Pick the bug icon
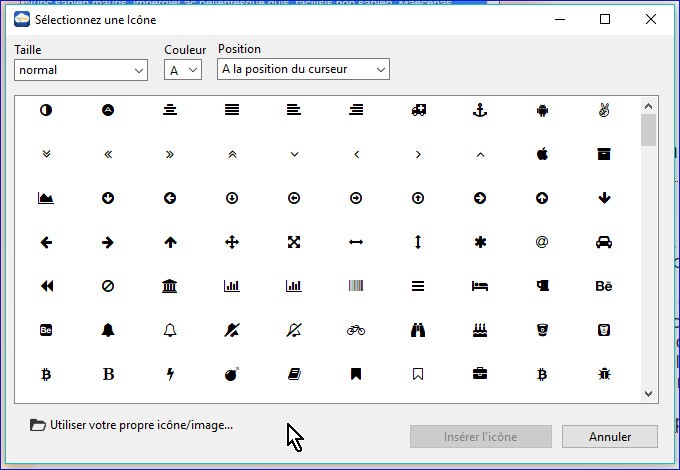 (x=603, y=374)
